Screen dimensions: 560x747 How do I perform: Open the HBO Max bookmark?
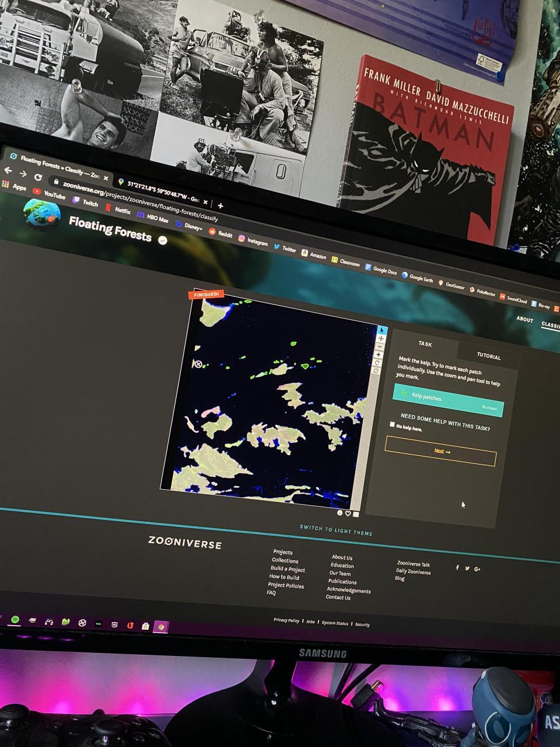(x=153, y=217)
